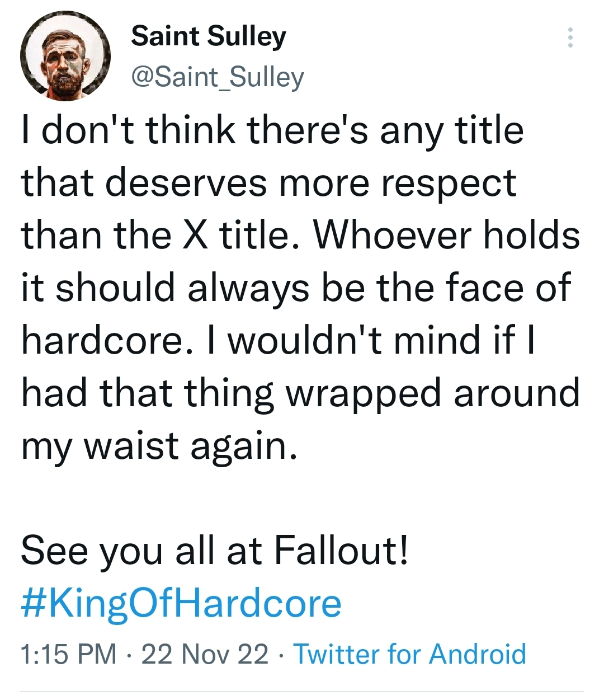Open the @Saint_Sulley handle link

coord(217,77)
